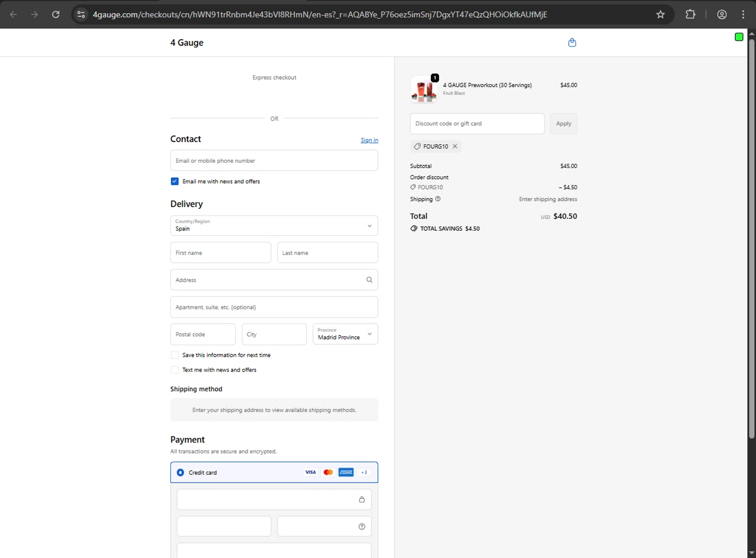The image size is (756, 558).
Task: Open the Country/Region dropdown
Action: pyautogui.click(x=274, y=225)
